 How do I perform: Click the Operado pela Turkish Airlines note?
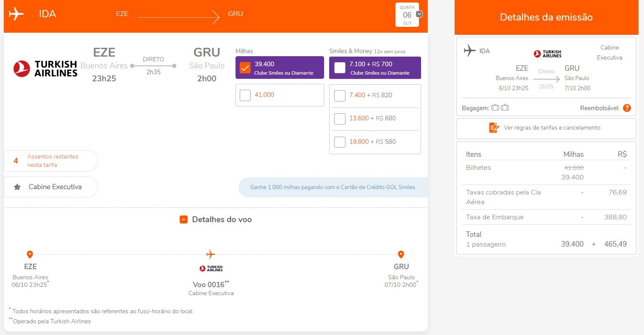click(x=50, y=321)
